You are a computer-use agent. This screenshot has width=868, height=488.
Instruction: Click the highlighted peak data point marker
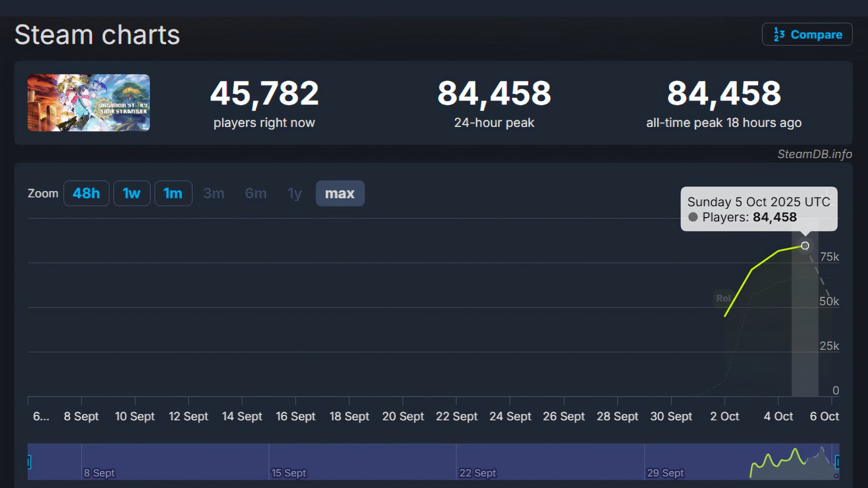point(805,246)
